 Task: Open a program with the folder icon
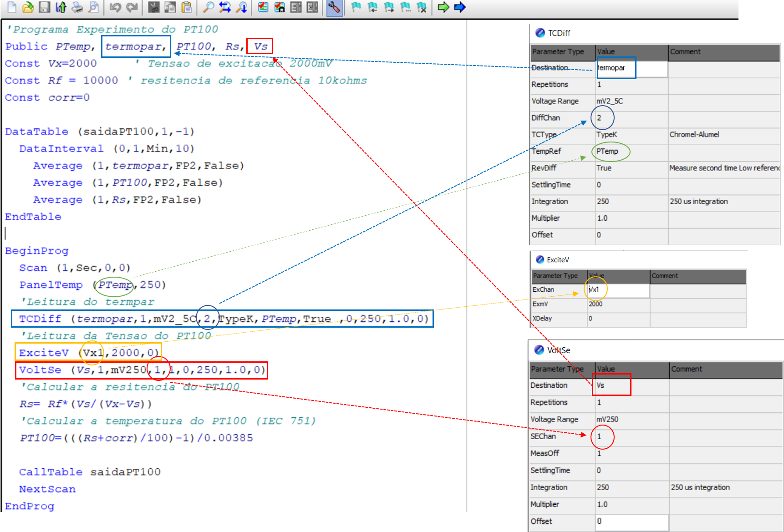[x=28, y=7]
